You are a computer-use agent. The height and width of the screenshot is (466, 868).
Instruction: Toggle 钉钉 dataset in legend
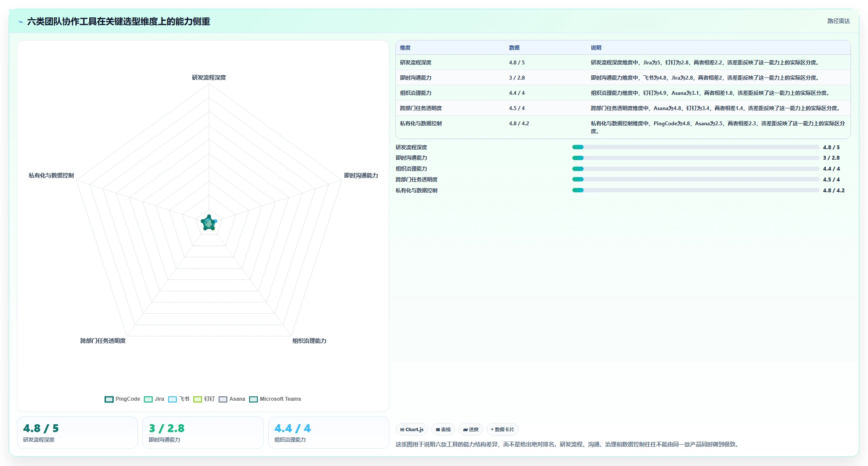204,399
